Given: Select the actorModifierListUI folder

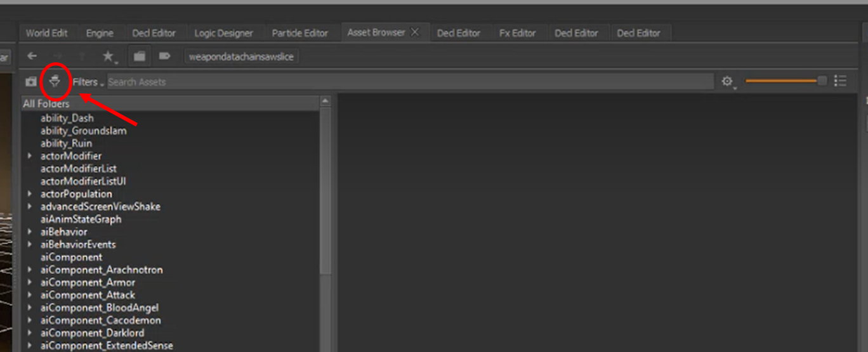Looking at the screenshot, I should pyautogui.click(x=83, y=181).
